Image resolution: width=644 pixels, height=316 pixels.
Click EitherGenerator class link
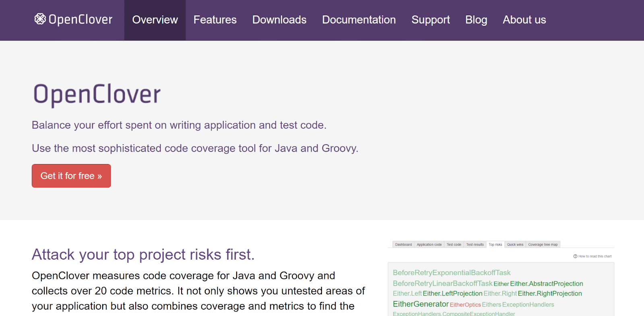421,304
